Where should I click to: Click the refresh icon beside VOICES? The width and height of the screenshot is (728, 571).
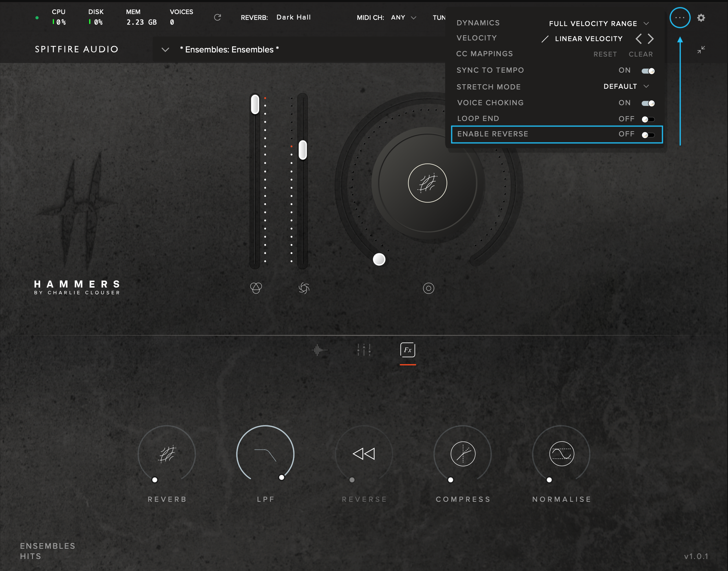[x=217, y=17]
